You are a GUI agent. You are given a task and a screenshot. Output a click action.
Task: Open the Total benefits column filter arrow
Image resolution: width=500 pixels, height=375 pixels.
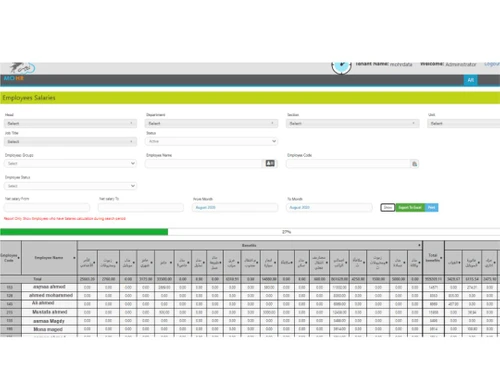tap(441, 258)
